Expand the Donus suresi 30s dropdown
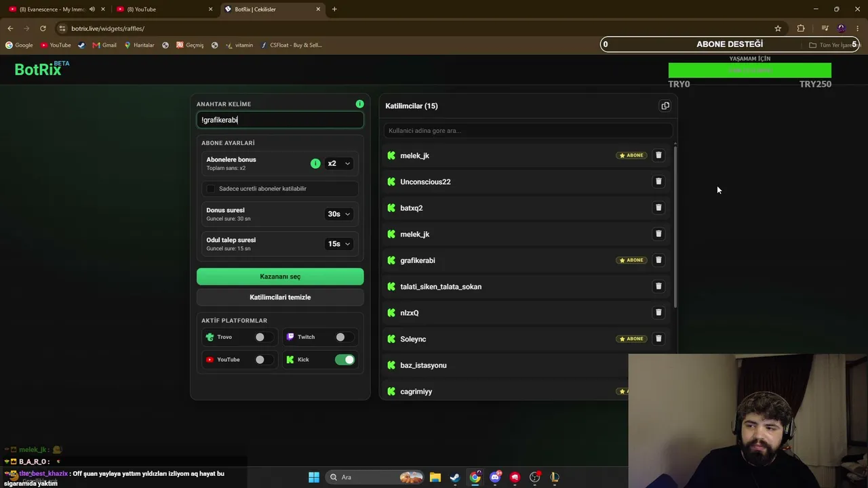Screen dimensions: 868x488 [339, 214]
